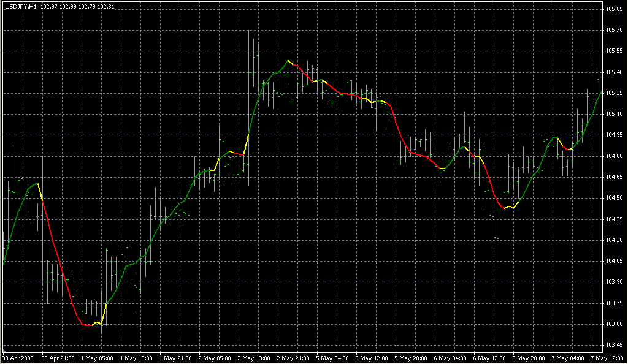
Task: Select the 105.25 price scale label
Action: [x=614, y=93]
